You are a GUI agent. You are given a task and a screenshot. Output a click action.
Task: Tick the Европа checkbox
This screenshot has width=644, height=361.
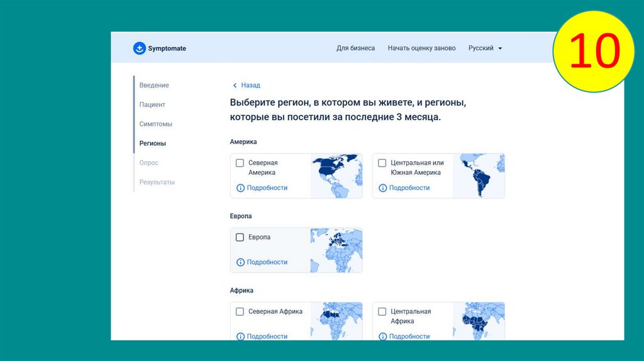tap(240, 237)
